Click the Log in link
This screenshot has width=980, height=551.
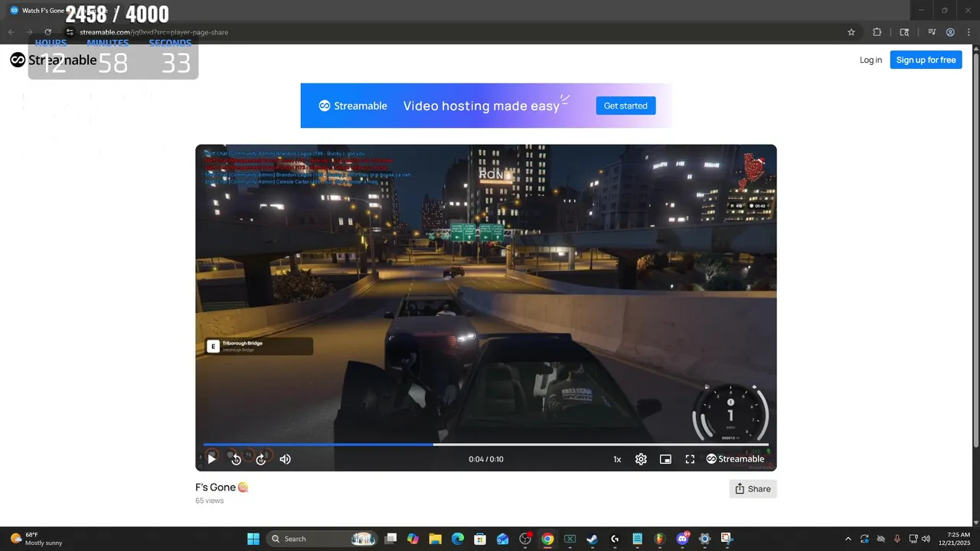pos(871,60)
